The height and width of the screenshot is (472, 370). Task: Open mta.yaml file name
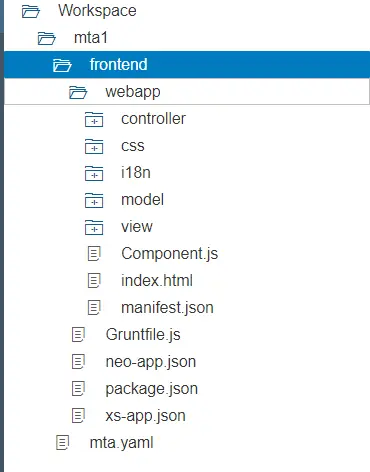(x=121, y=443)
